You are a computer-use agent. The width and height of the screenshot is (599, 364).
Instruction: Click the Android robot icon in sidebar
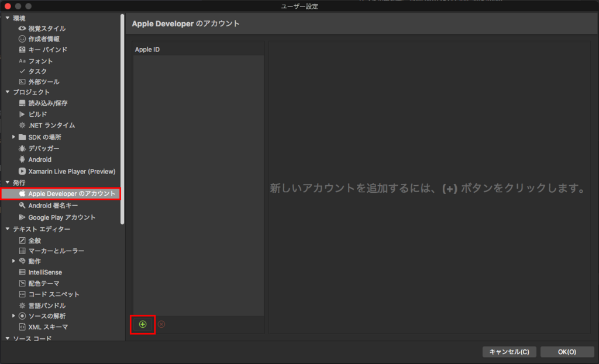click(x=22, y=160)
